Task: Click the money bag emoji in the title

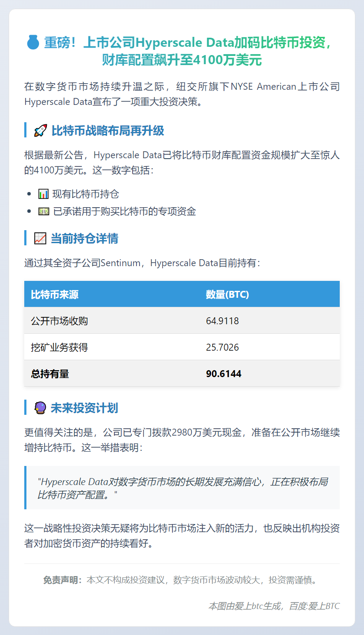Action: point(33,43)
